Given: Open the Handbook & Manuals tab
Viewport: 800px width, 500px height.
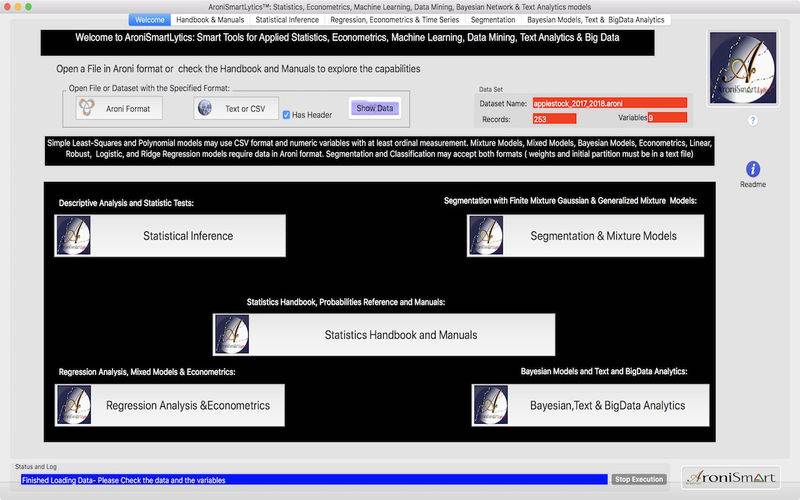Looking at the screenshot, I should pos(210,19).
